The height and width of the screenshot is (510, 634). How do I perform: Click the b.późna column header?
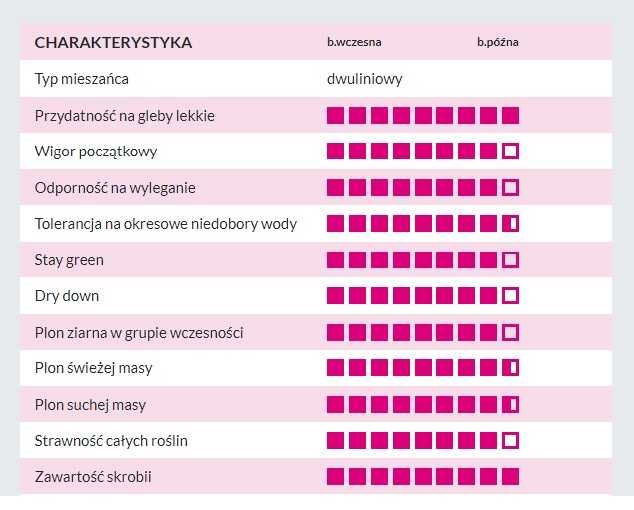click(x=497, y=42)
